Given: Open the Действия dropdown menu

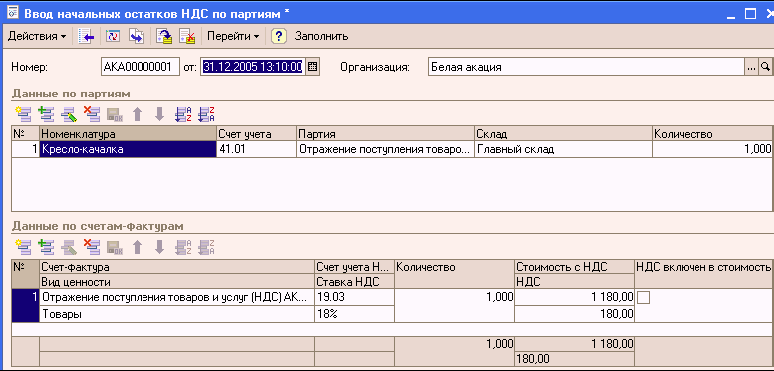Looking at the screenshot, I should pyautogui.click(x=37, y=36).
